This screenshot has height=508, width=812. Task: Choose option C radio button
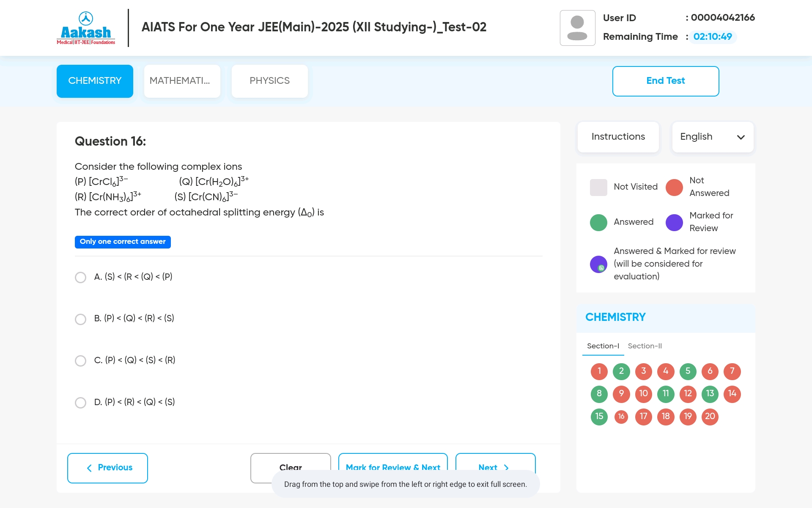click(x=80, y=361)
